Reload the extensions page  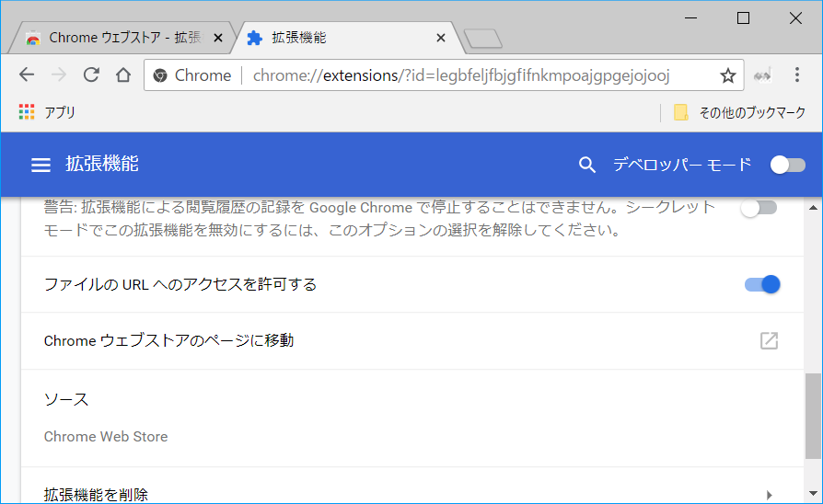[91, 75]
